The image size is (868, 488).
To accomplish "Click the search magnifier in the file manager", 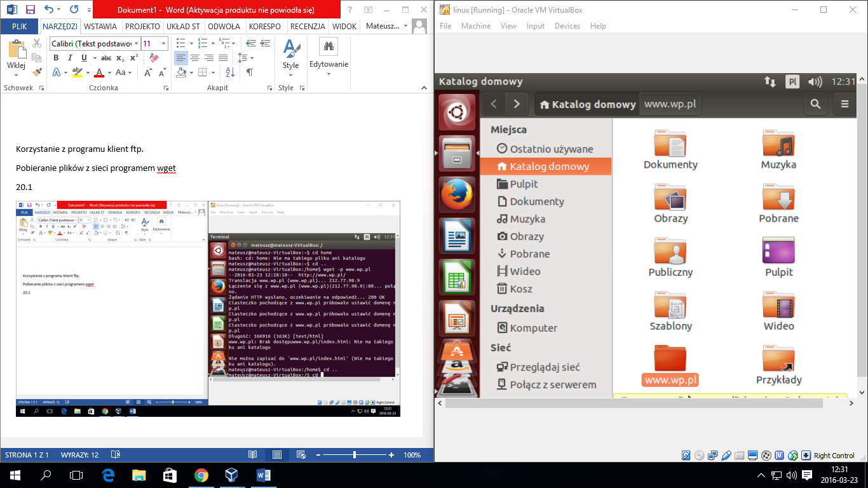I will pyautogui.click(x=815, y=104).
